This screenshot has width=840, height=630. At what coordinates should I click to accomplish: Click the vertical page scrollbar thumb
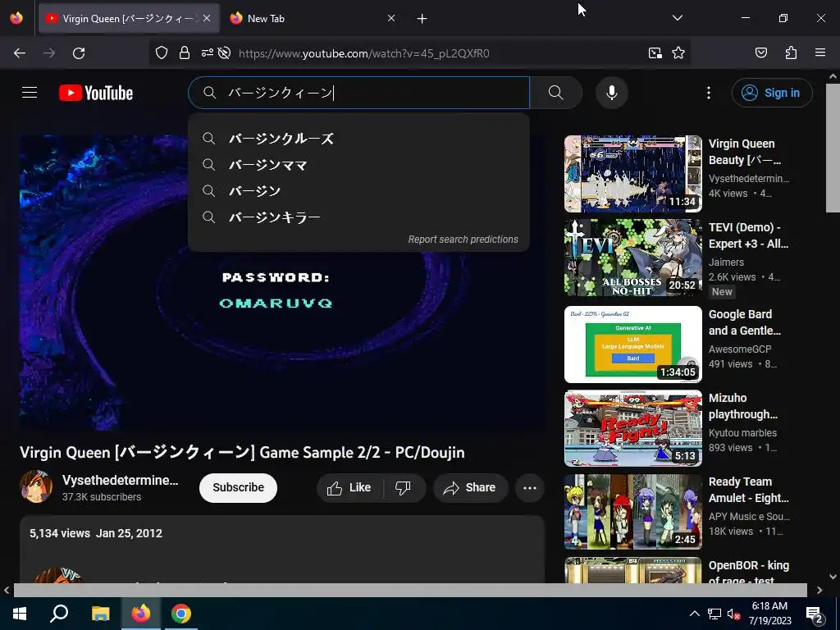tap(833, 148)
